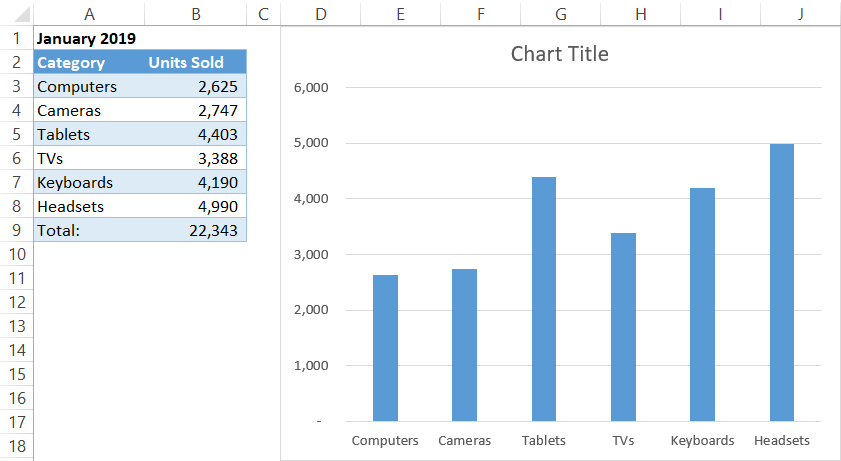841x461 pixels.
Task: Select the Tablets cell in column A
Action: coord(89,134)
